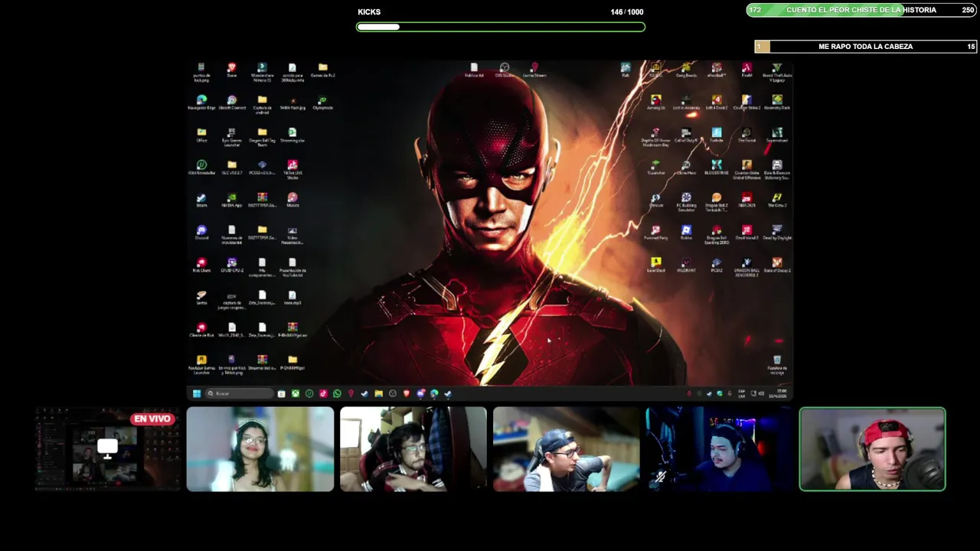The height and width of the screenshot is (551, 980).
Task: Open Counter-Strike Global Offensive icon
Action: pyautogui.click(x=746, y=169)
